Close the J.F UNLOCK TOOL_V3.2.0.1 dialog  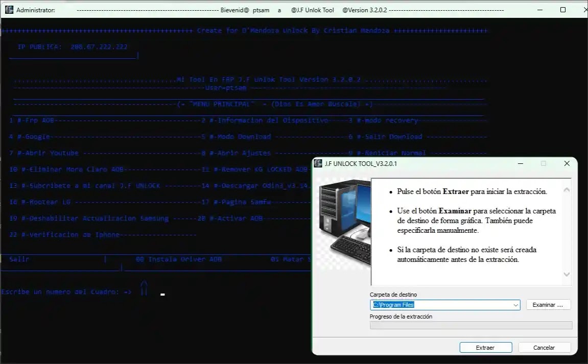click(x=567, y=163)
